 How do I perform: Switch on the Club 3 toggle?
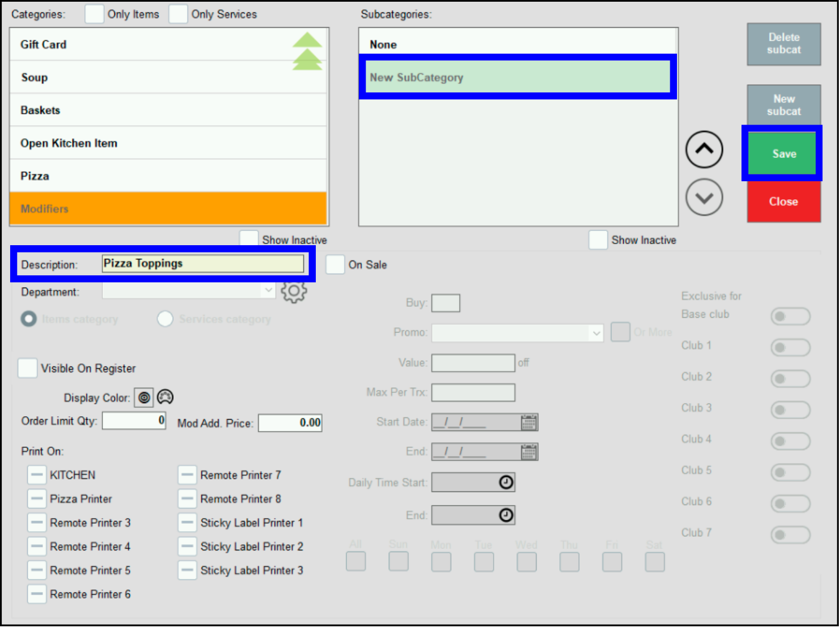coord(791,410)
